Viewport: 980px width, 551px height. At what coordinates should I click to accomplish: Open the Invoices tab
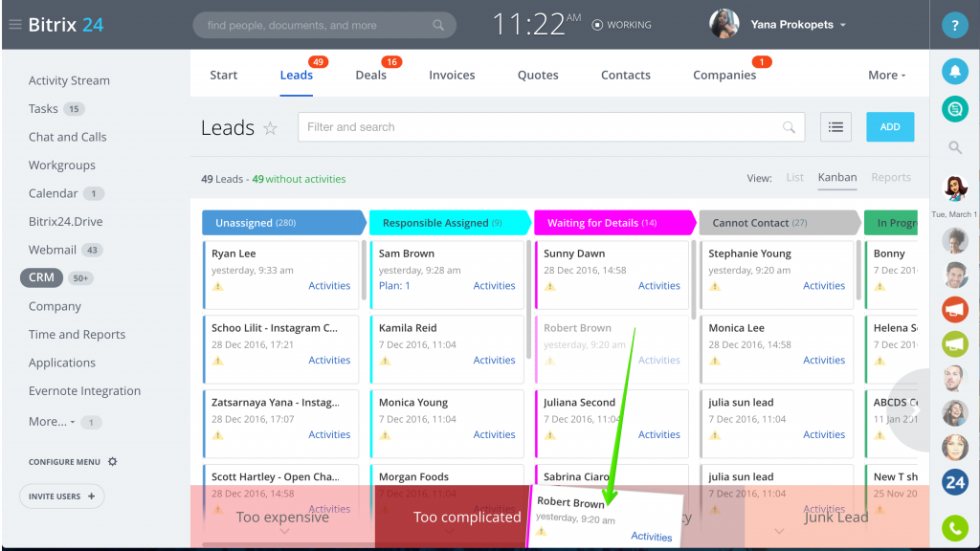[x=452, y=75]
